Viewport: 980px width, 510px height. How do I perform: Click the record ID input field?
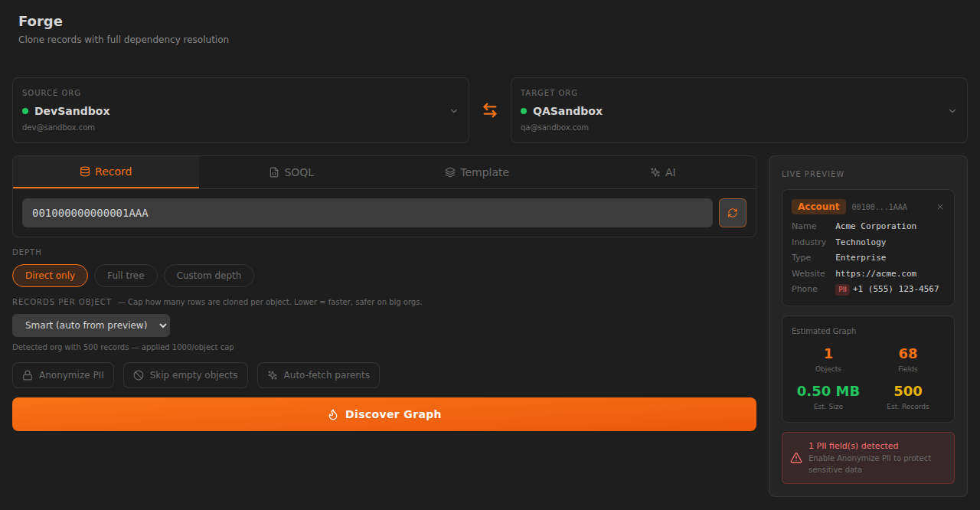(367, 213)
